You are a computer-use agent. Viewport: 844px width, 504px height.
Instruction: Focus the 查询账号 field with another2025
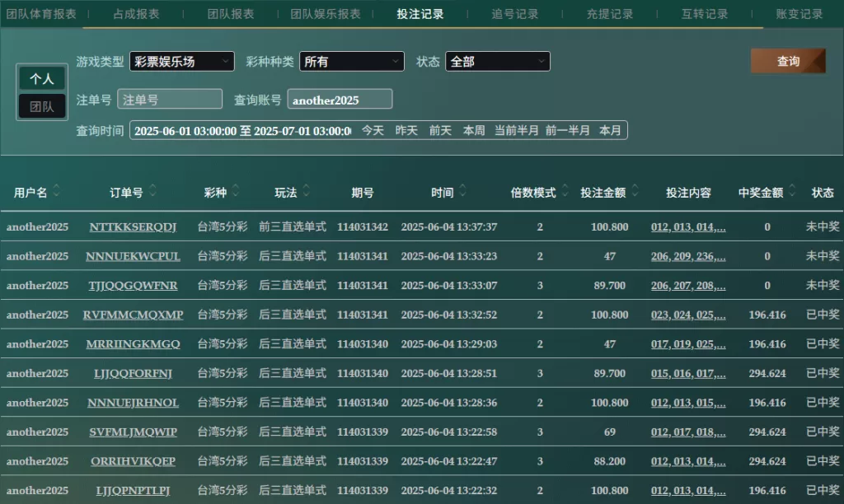click(340, 100)
